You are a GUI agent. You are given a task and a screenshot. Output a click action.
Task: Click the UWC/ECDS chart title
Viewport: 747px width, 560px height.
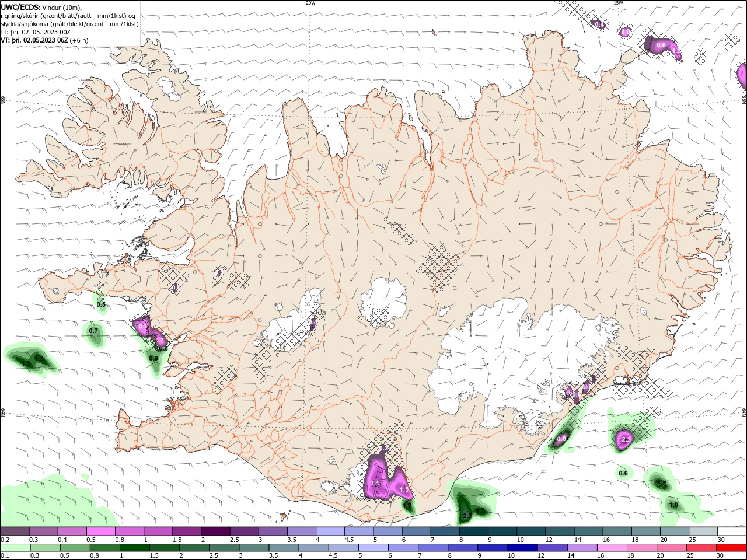[19, 7]
